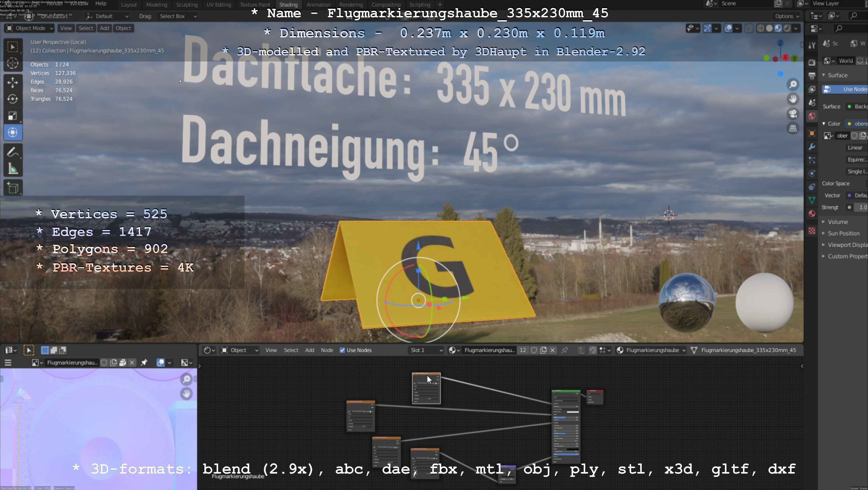Open the Help menu
Screen dimensions: 868x490
tap(101, 3)
